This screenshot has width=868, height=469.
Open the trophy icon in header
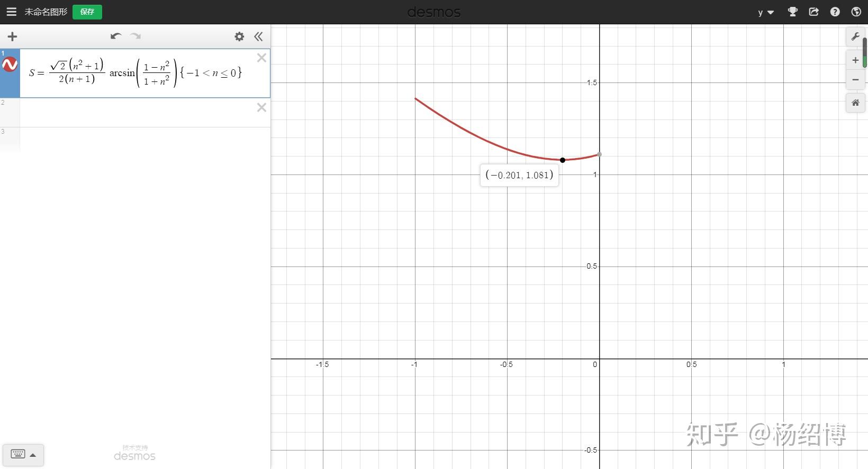point(793,12)
